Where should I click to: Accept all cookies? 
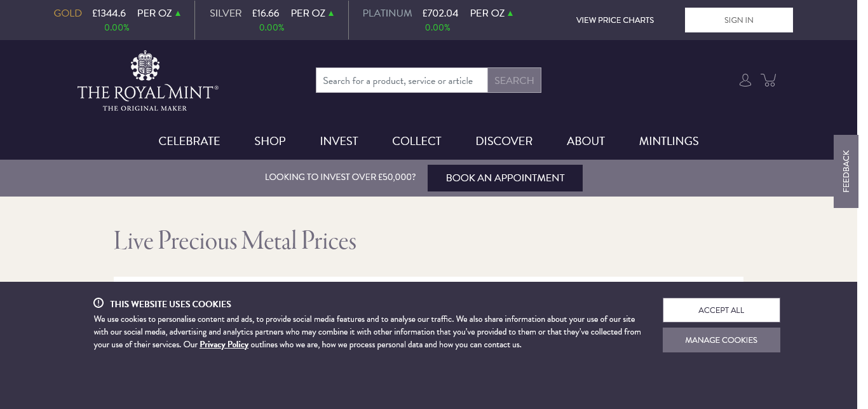(721, 310)
